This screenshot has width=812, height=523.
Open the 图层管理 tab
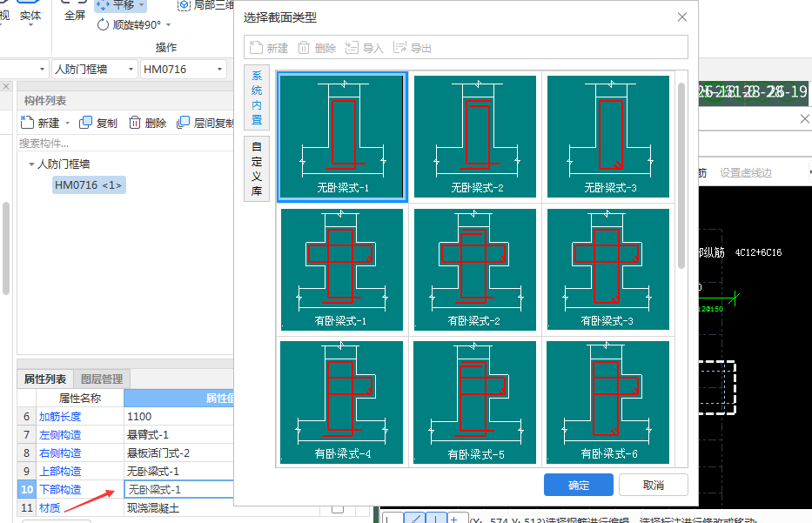pos(102,379)
